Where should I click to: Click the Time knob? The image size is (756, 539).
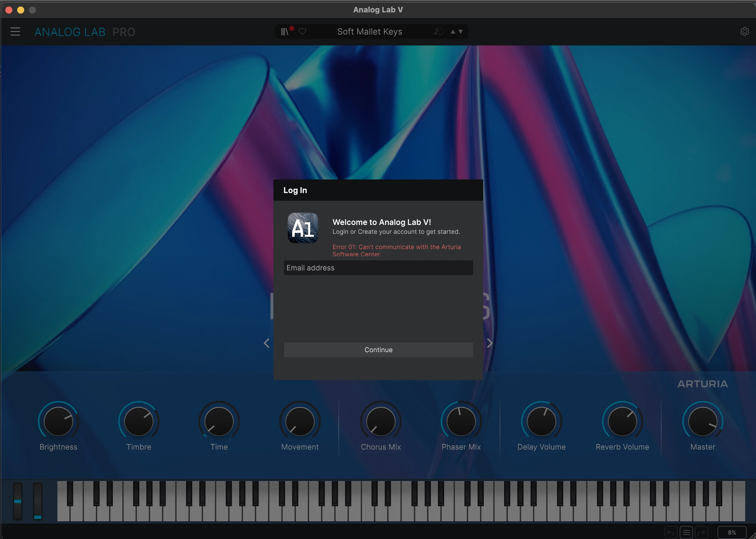(219, 421)
